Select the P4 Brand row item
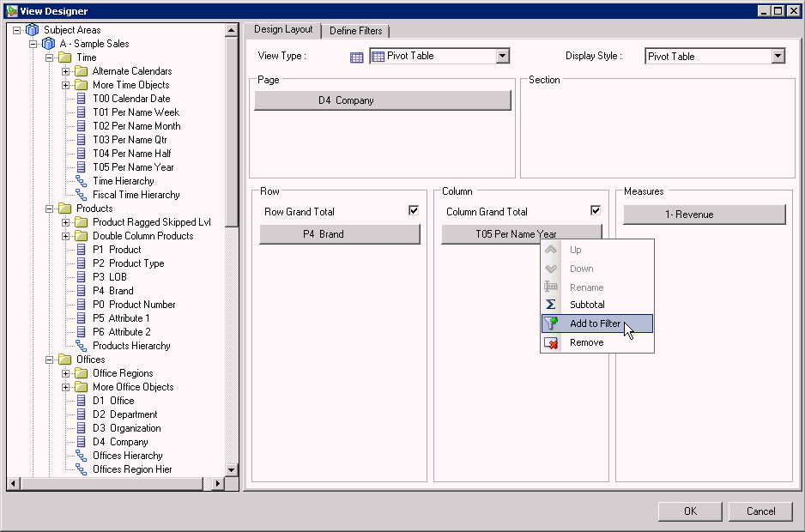Screen dimensions: 805x532 340,234
